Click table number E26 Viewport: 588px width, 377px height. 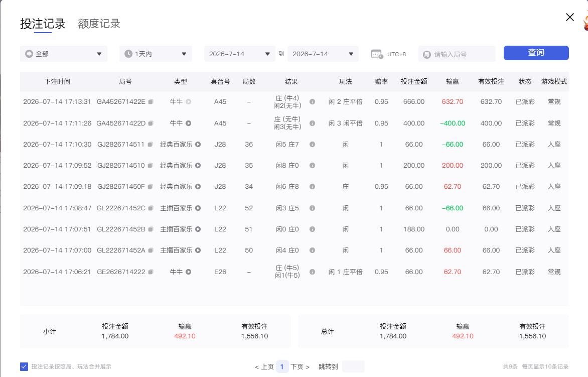pyautogui.click(x=220, y=272)
